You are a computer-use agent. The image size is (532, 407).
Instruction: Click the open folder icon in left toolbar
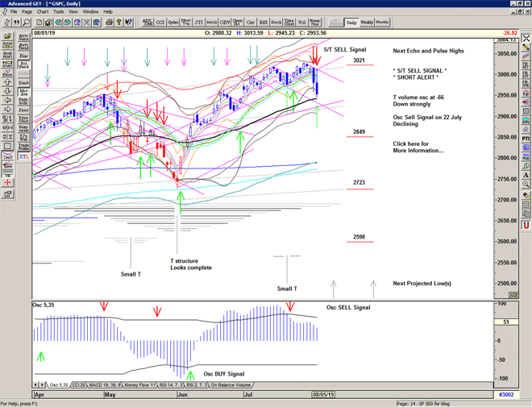(x=7, y=36)
